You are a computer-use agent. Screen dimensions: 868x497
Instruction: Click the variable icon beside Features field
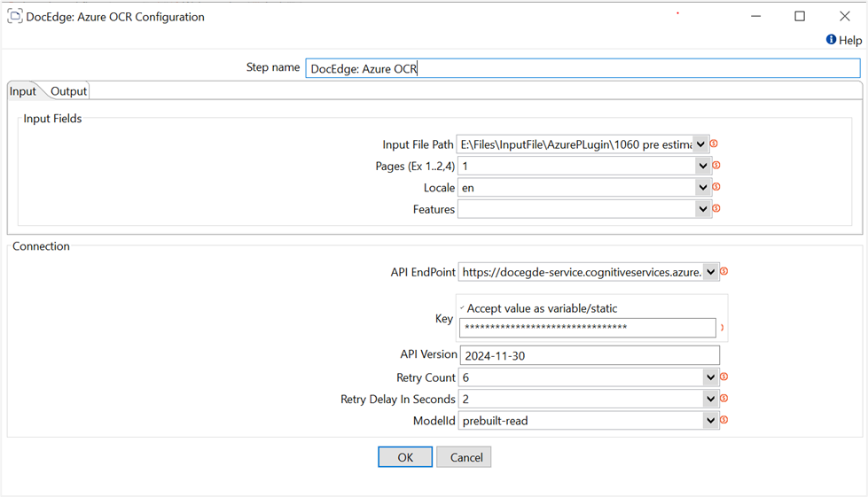pos(716,208)
